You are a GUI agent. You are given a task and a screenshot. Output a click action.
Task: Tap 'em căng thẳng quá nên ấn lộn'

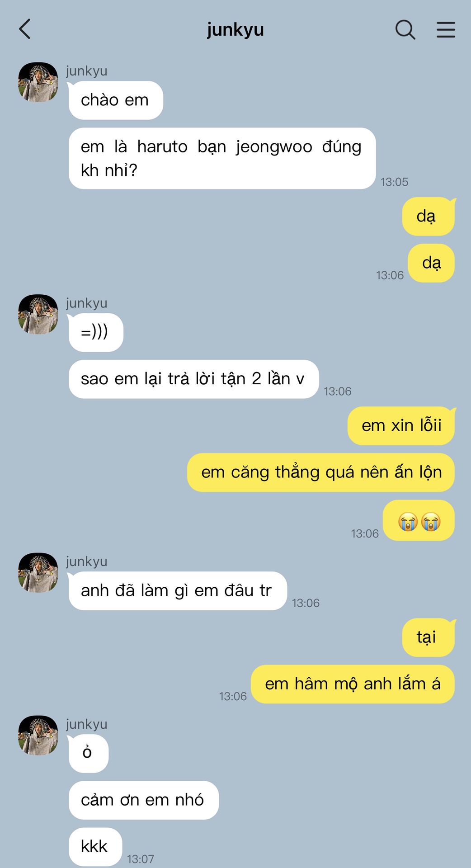(x=321, y=472)
